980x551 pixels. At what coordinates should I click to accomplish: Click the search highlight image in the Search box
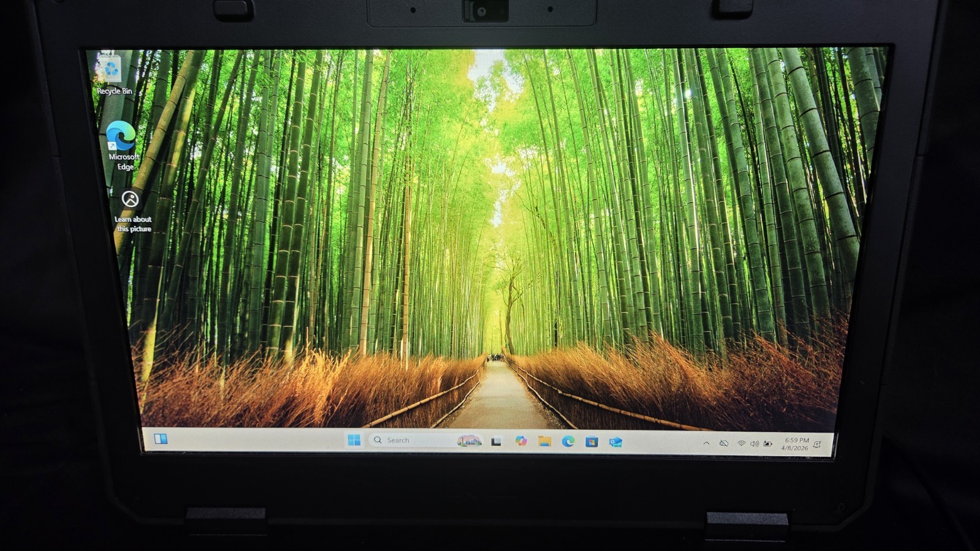pos(469,441)
